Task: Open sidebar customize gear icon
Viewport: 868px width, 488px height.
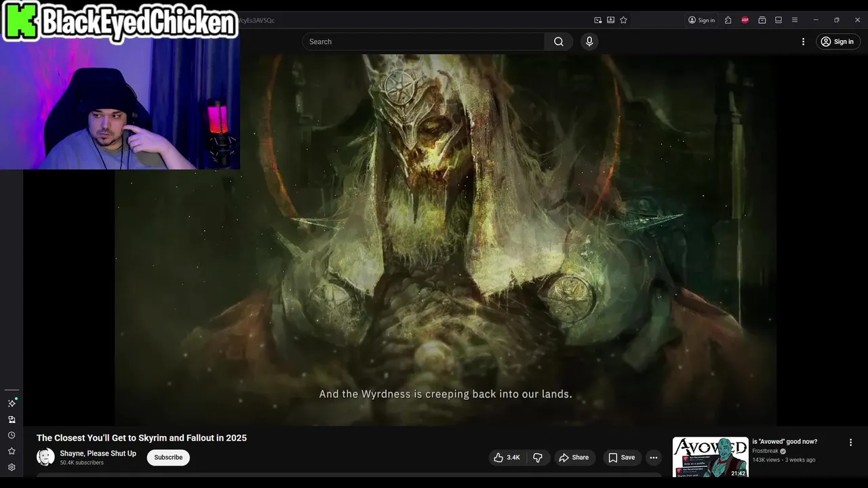Action: 12,468
